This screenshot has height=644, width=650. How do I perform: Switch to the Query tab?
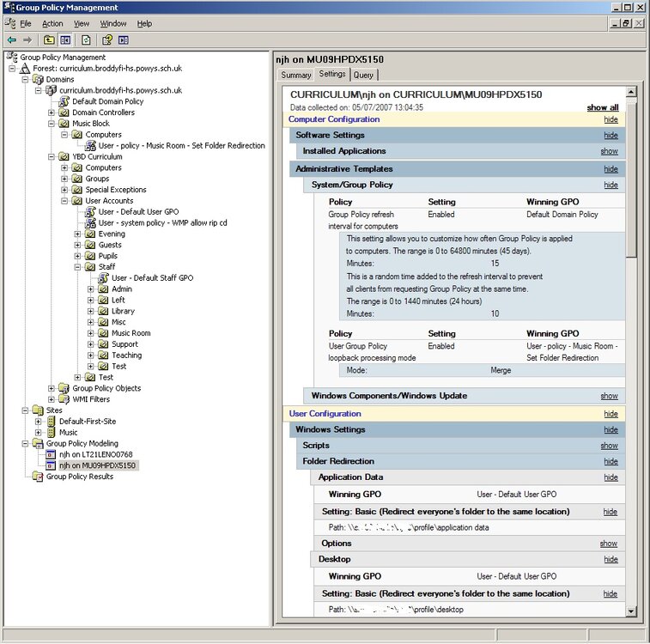pos(363,75)
